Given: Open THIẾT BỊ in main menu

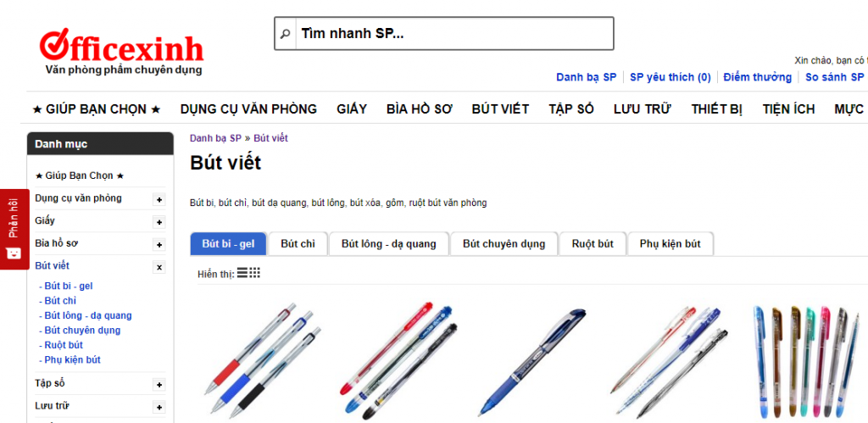Looking at the screenshot, I should 716,109.
